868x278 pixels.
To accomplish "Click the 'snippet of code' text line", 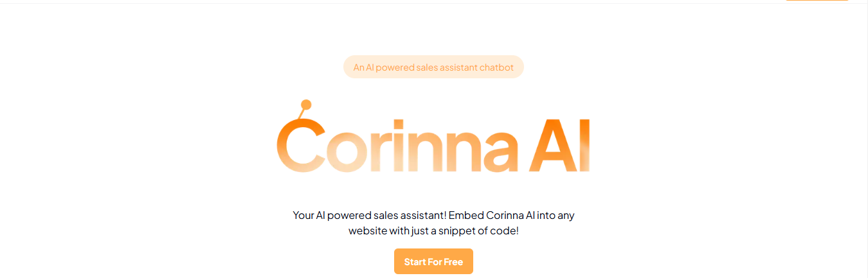I will point(433,230).
